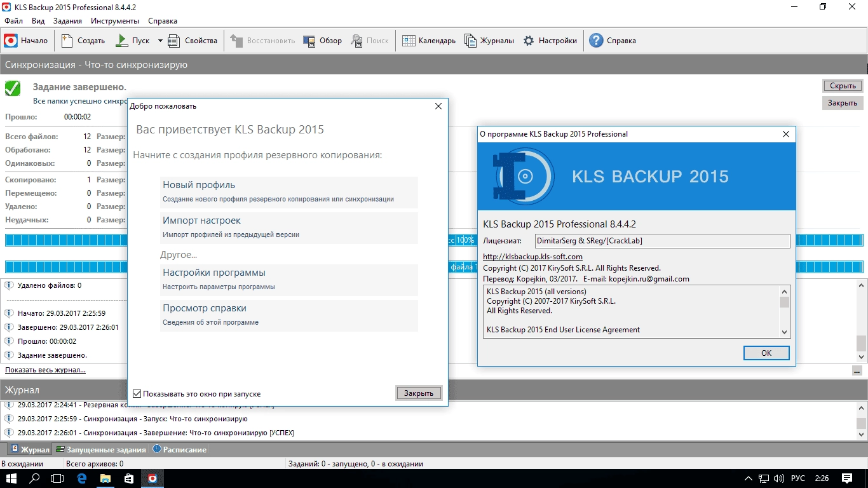Viewport: 868px width, 488px height.
Task: Open Свойства properties toolbar icon
Action: pyautogui.click(x=175, y=41)
